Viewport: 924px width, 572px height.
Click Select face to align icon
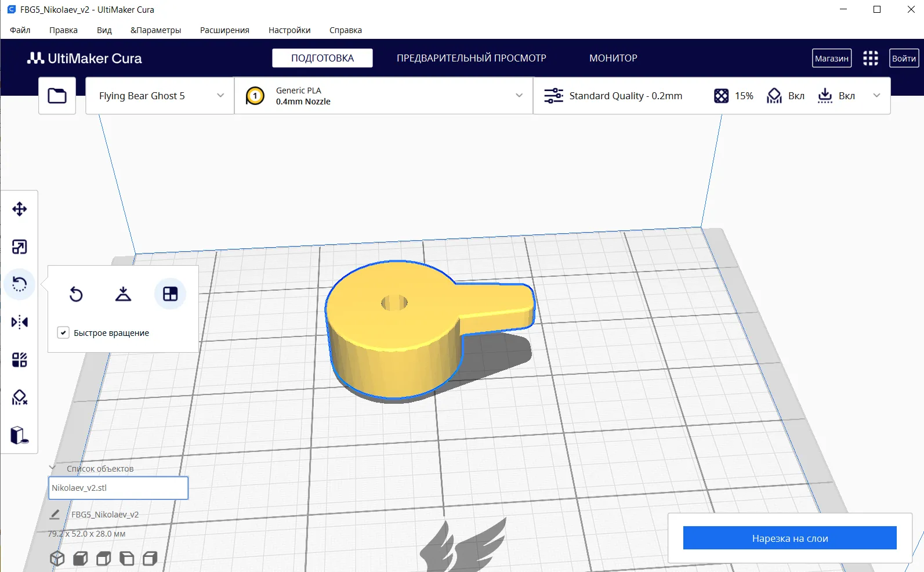coord(170,294)
